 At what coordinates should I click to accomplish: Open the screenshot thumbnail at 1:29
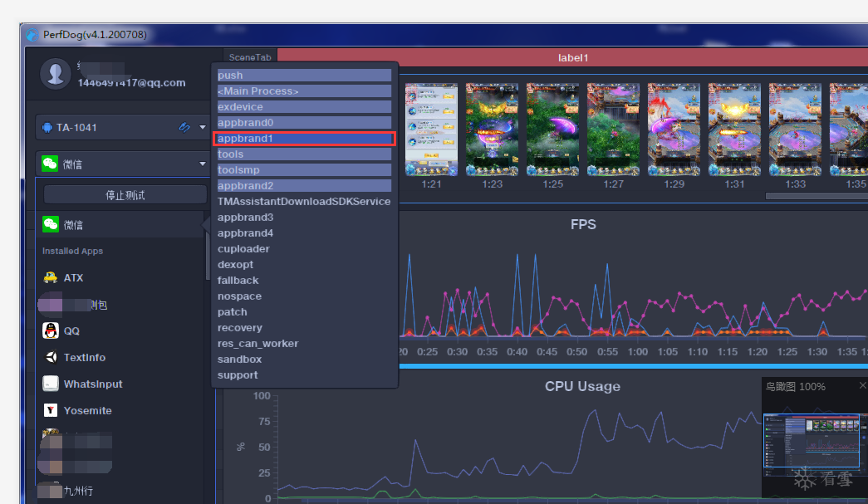click(674, 130)
